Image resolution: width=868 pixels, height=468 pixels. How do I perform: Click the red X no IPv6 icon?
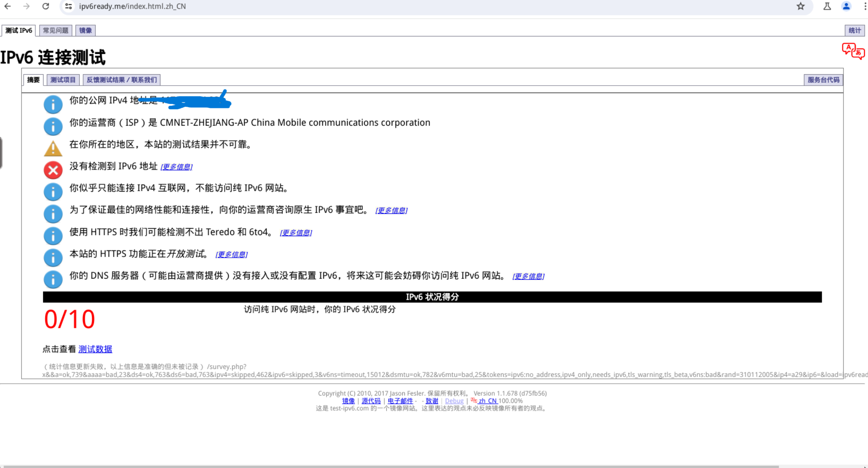click(x=53, y=170)
